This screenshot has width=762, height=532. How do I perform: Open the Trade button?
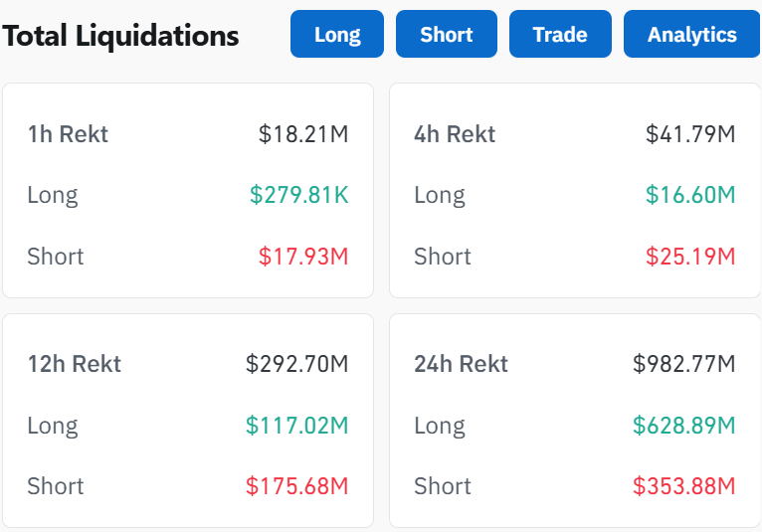click(560, 35)
